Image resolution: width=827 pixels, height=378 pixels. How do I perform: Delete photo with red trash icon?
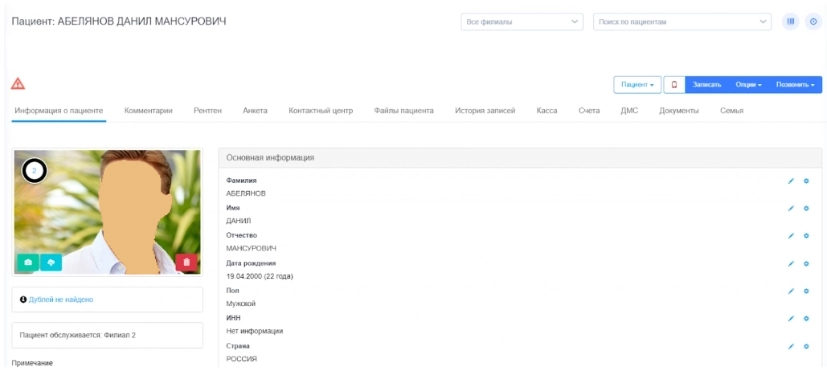coord(186,262)
